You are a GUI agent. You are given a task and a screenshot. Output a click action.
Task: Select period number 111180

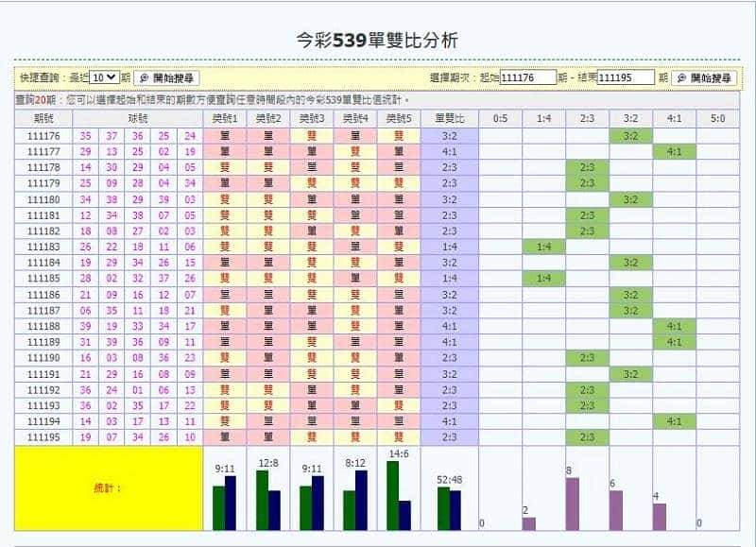click(43, 199)
